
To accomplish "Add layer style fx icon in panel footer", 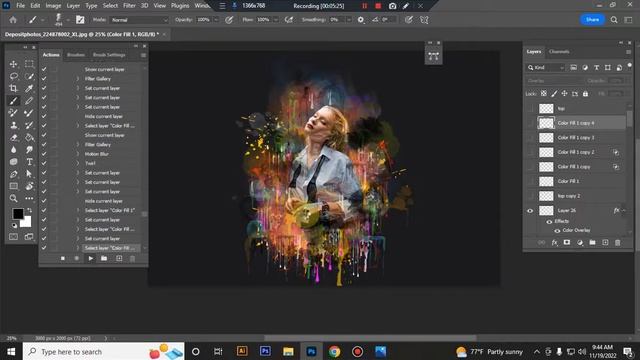I will tap(554, 242).
